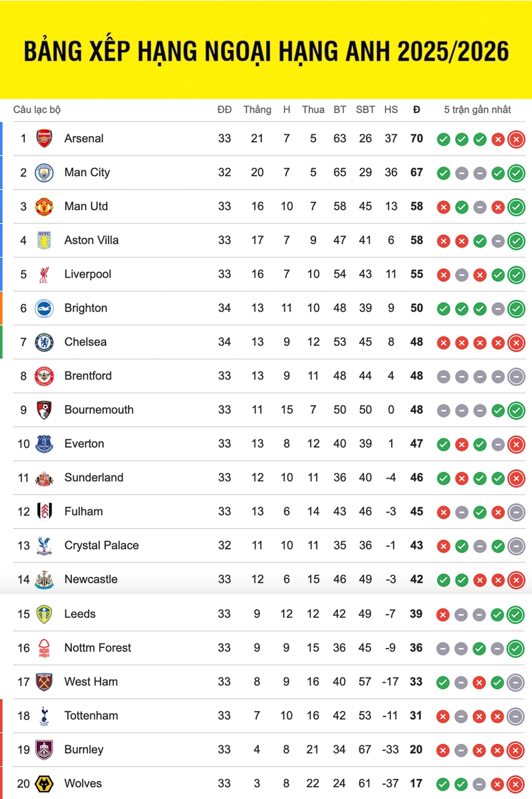Click Arsenal's 70 points value

click(x=417, y=139)
